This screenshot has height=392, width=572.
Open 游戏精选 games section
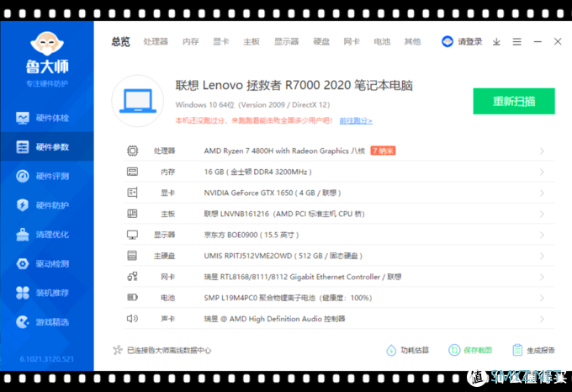point(47,322)
